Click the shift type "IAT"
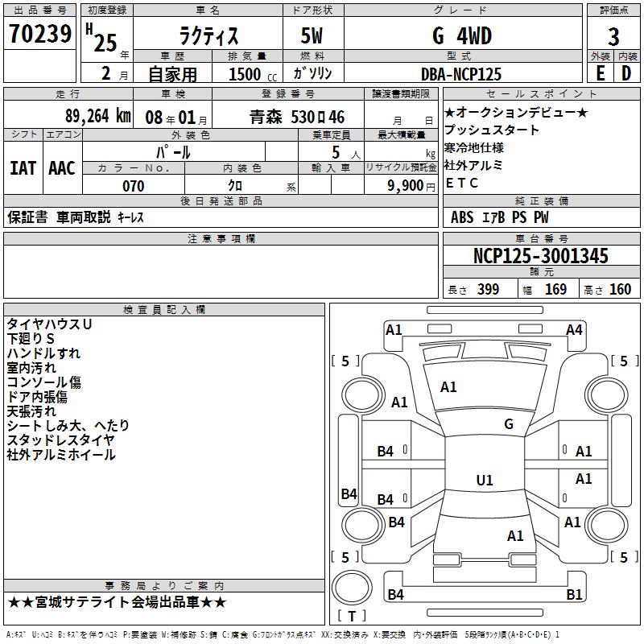The width and height of the screenshot is (644, 644). pos(23,168)
